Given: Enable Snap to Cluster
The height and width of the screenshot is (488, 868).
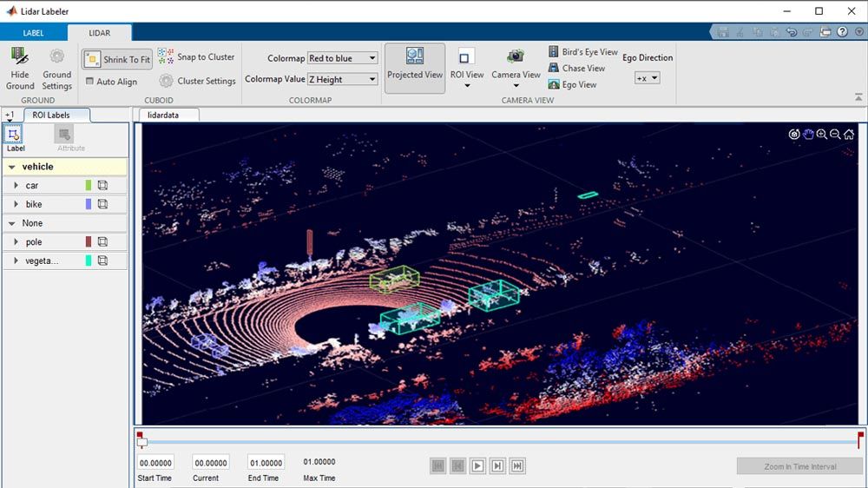Looking at the screenshot, I should (197, 57).
